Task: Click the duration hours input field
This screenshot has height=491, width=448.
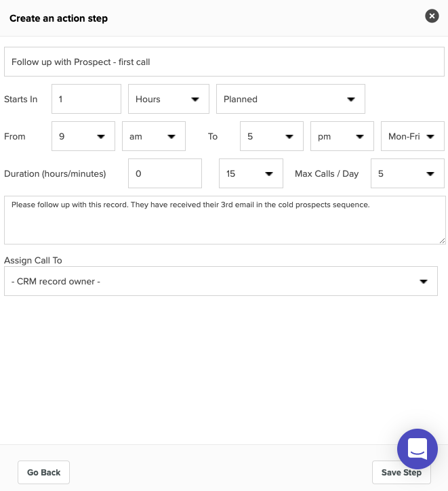Action: (165, 173)
